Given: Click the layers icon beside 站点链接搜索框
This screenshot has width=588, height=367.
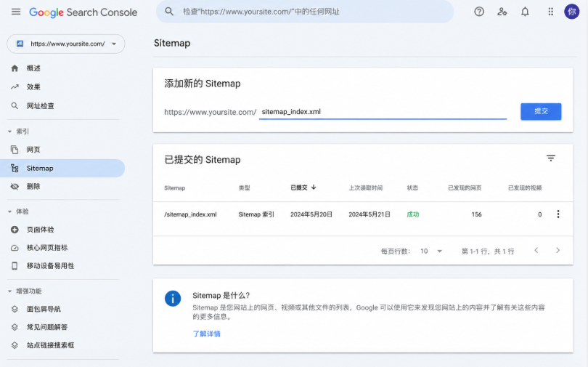Looking at the screenshot, I should (15, 345).
